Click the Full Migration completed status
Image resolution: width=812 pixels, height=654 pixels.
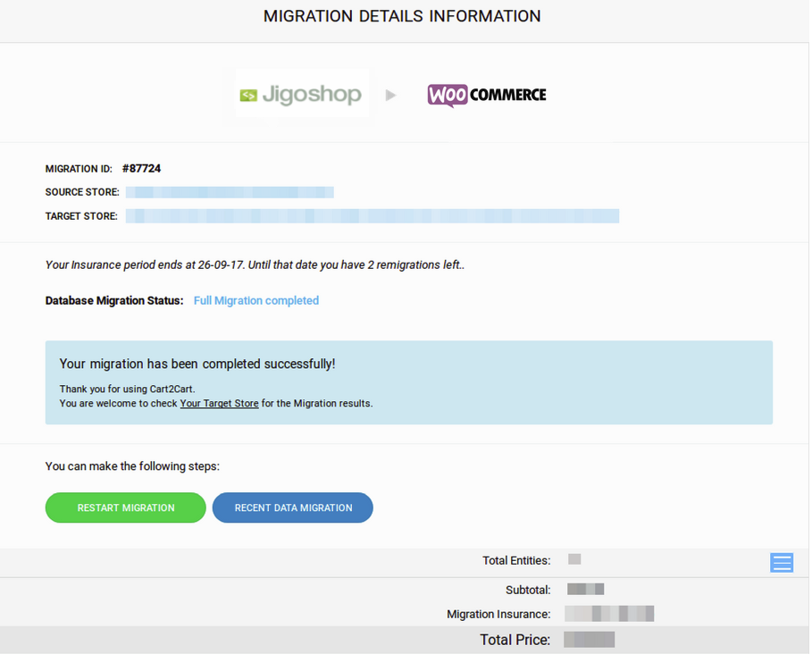pos(256,300)
